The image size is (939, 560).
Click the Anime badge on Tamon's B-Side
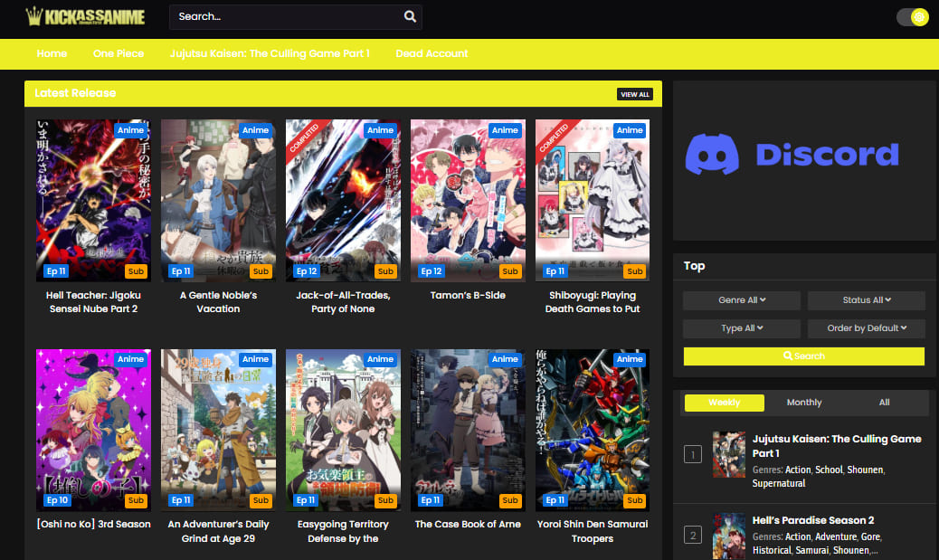[505, 130]
